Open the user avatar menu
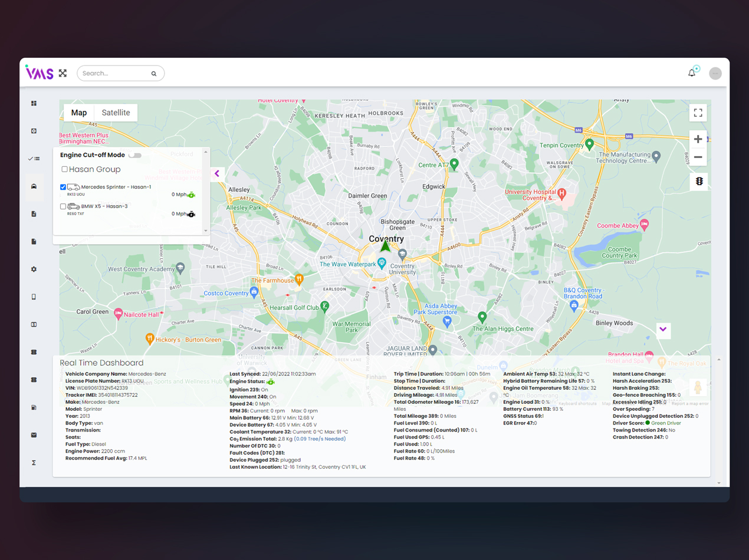Screen dimensions: 749x560 pos(715,73)
